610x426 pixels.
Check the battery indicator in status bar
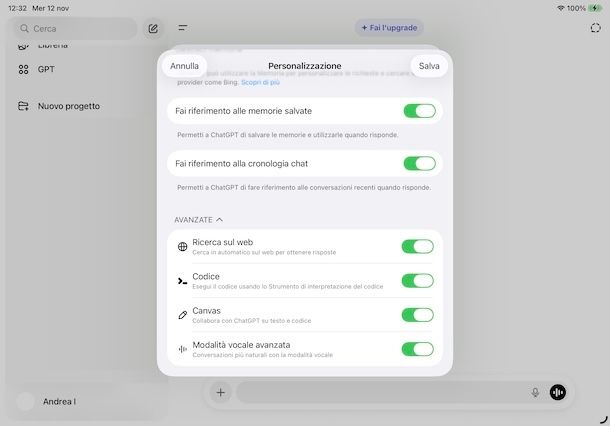(595, 8)
